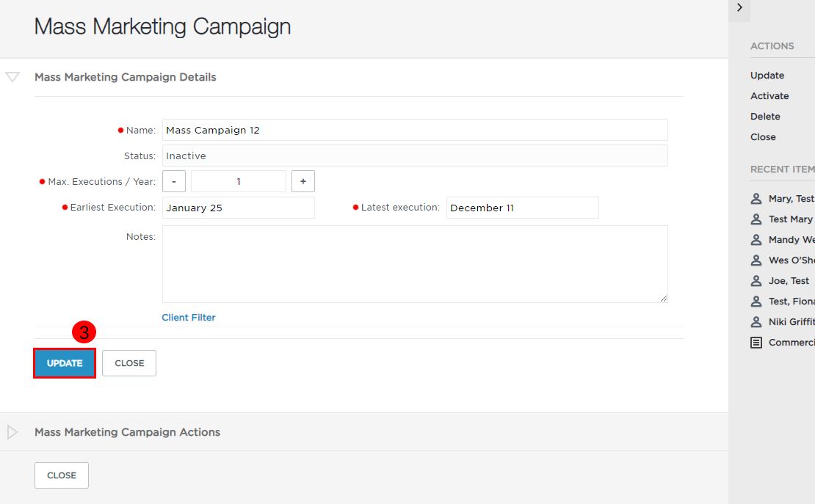This screenshot has width=815, height=504.
Task: Collapse Mass Marketing Campaign Details section triangle
Action: point(12,77)
